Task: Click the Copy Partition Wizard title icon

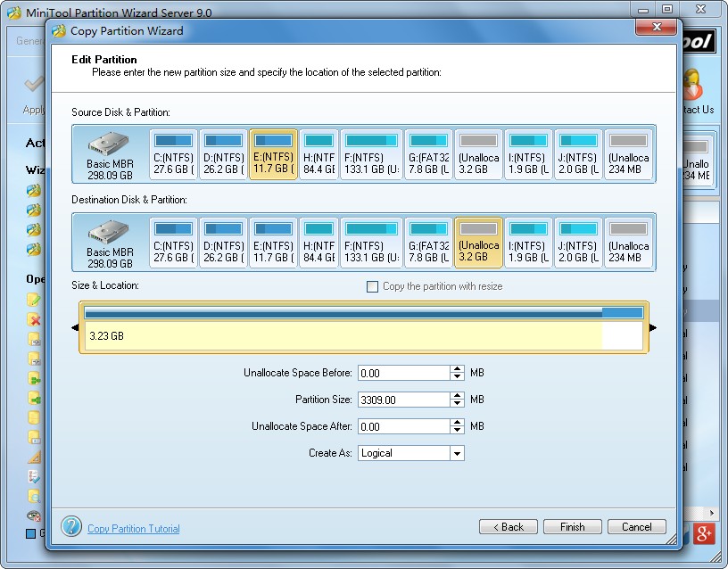Action: tap(59, 31)
